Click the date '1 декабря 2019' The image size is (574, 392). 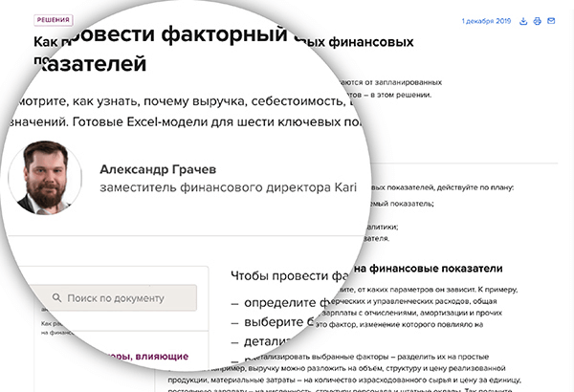pos(487,21)
